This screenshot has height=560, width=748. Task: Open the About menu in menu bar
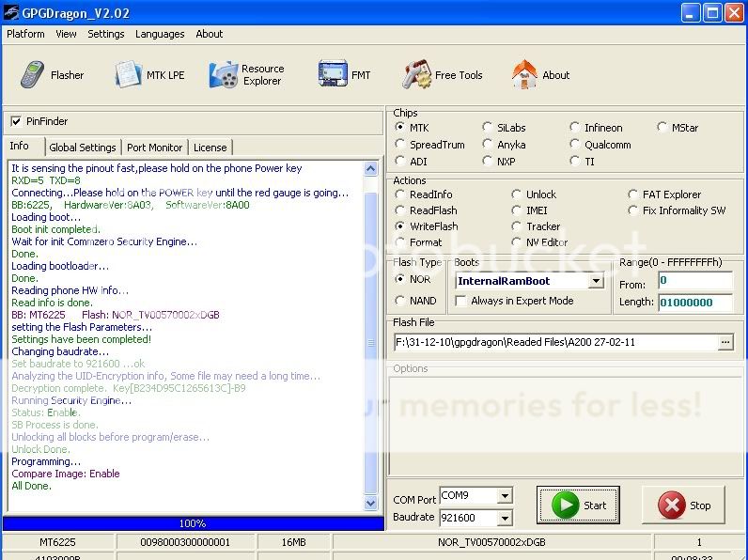210,34
